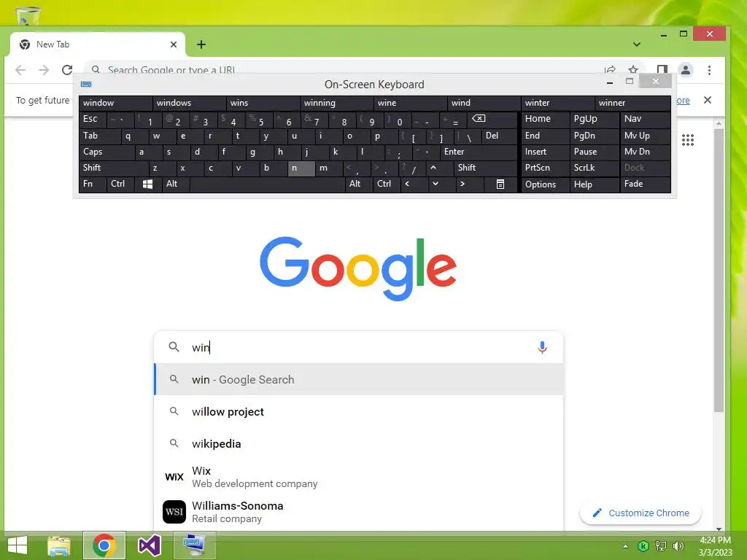Viewport: 747px width, 560px height.
Task: Toggle the Fade key on keyboard
Action: pos(645,184)
